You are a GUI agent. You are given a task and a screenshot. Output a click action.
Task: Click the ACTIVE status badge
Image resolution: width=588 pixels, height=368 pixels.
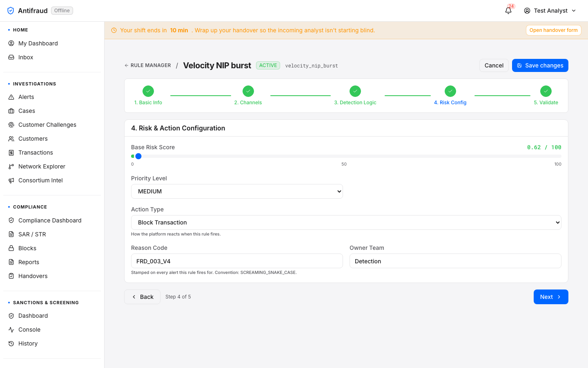pos(268,65)
